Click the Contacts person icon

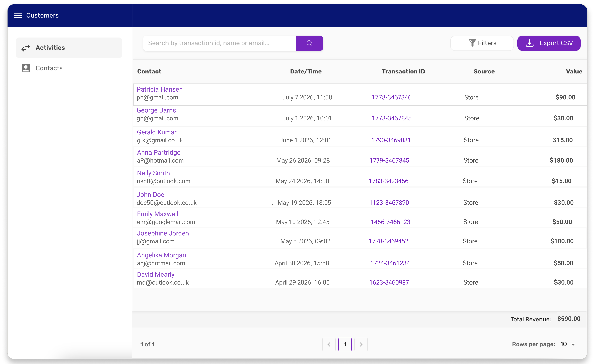coord(26,68)
